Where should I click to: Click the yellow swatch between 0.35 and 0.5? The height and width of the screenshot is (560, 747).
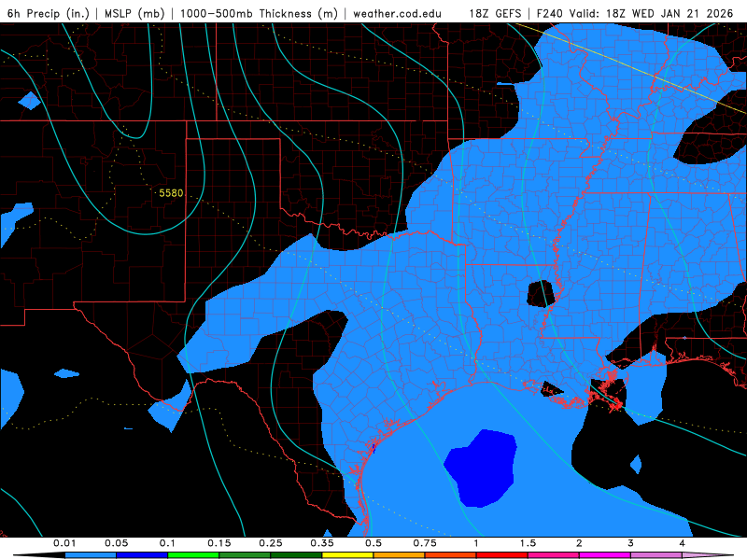tap(347, 555)
